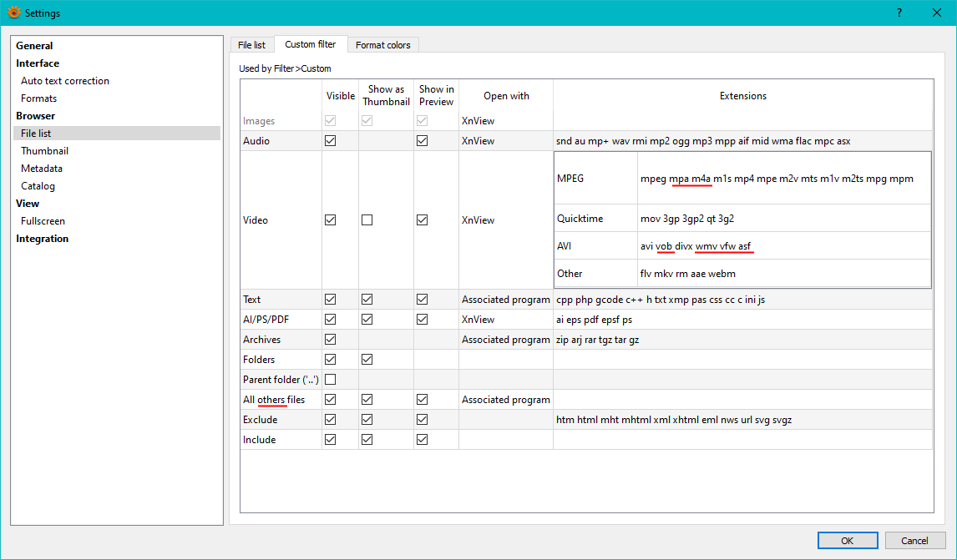This screenshot has height=560, width=957.
Task: Select the Custom filter tab
Action: [310, 44]
